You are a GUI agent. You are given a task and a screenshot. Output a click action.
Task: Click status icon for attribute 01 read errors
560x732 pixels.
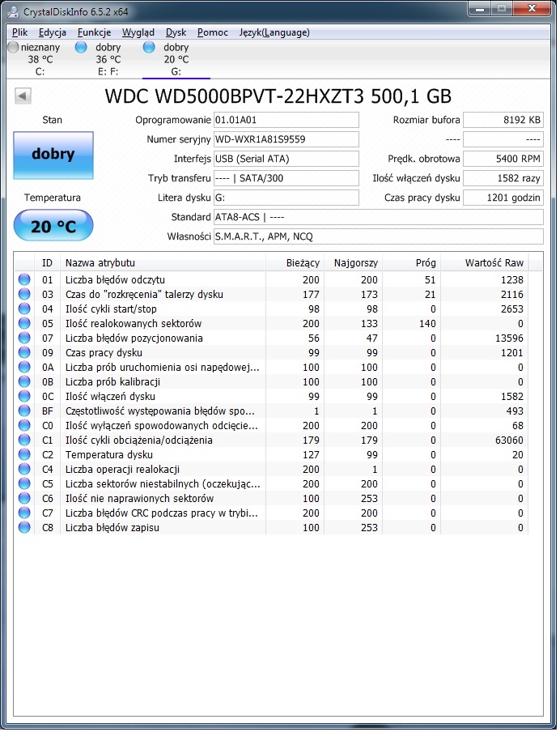coord(24,279)
